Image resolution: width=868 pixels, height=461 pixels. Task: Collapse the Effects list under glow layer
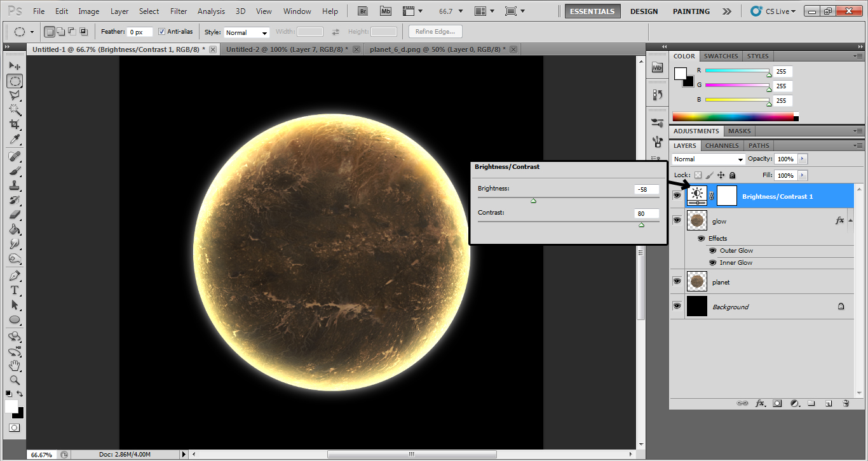849,220
